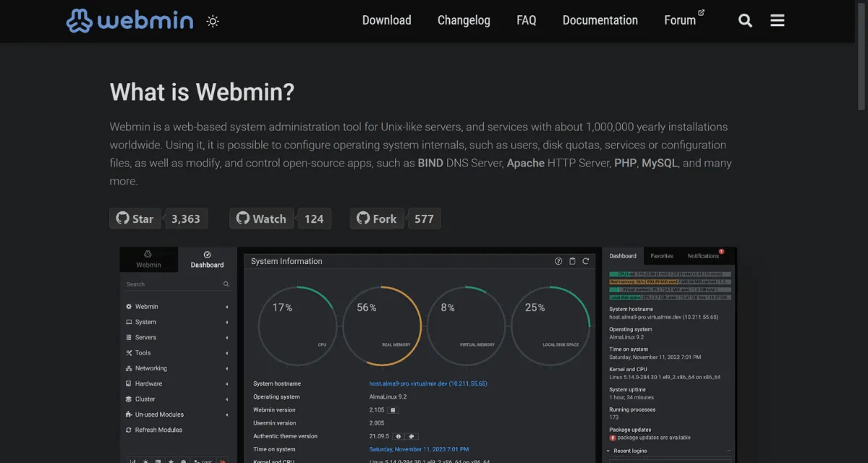Click the red package updates badge
The width and height of the screenshot is (868, 463).
point(613,438)
